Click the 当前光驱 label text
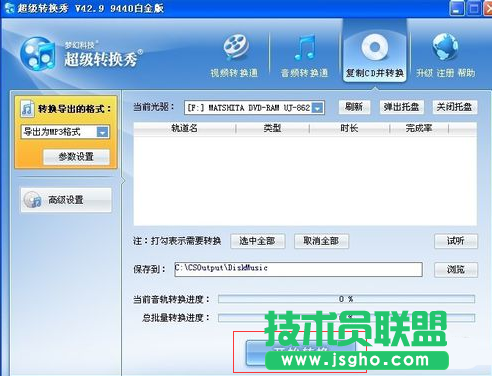 (154, 107)
